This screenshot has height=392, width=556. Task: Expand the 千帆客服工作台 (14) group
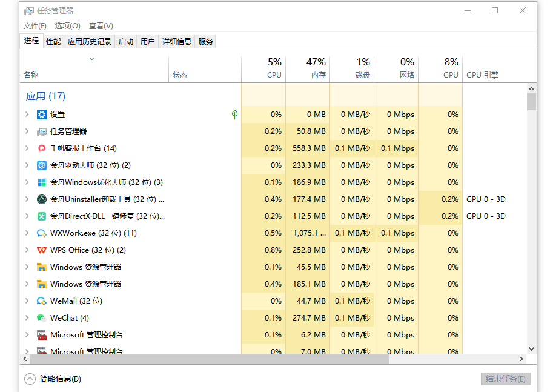[27, 148]
